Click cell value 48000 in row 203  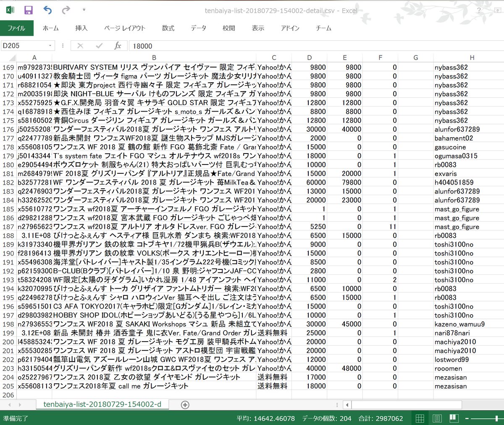344,368
